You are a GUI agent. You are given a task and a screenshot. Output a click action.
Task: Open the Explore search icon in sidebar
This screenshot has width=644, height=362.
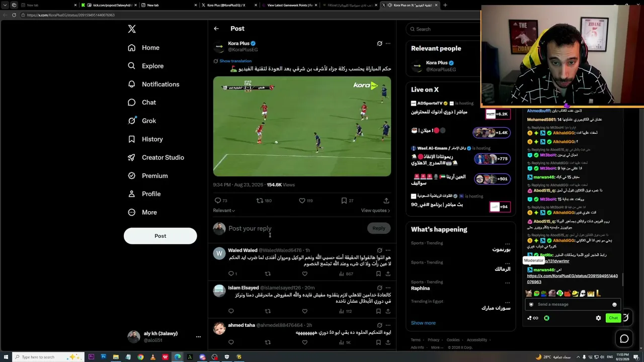coord(132,66)
